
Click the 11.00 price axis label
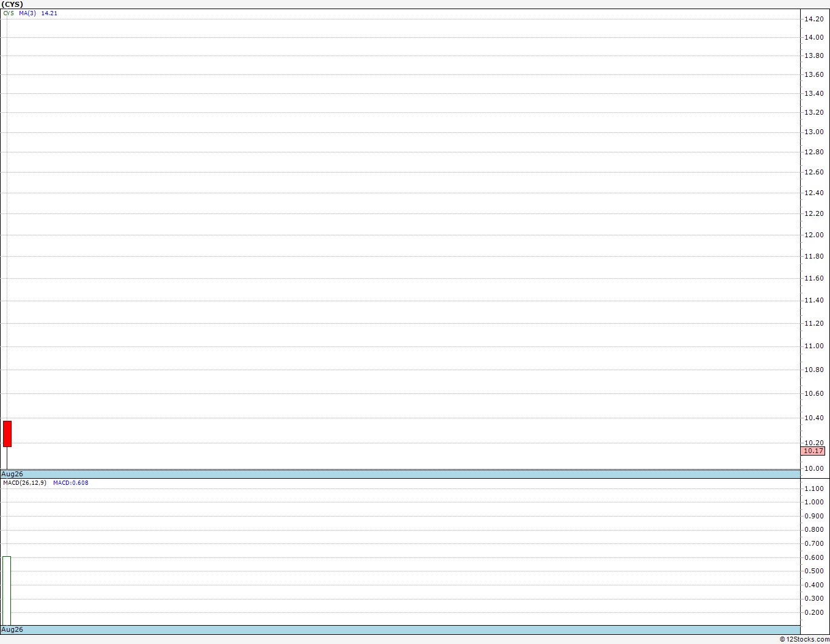tap(814, 346)
